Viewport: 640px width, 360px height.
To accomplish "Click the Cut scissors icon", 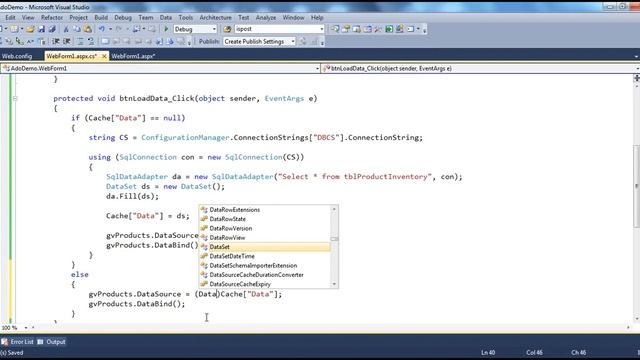I will [x=66, y=29].
